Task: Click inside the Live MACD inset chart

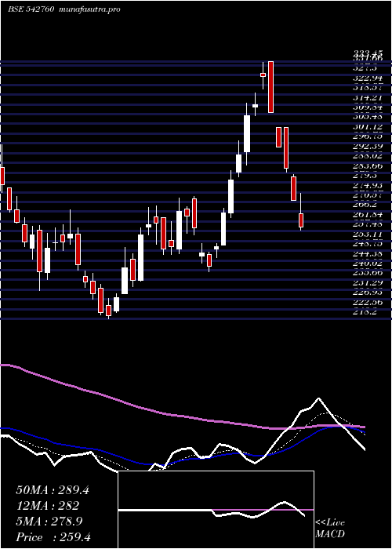Action: click(x=216, y=510)
